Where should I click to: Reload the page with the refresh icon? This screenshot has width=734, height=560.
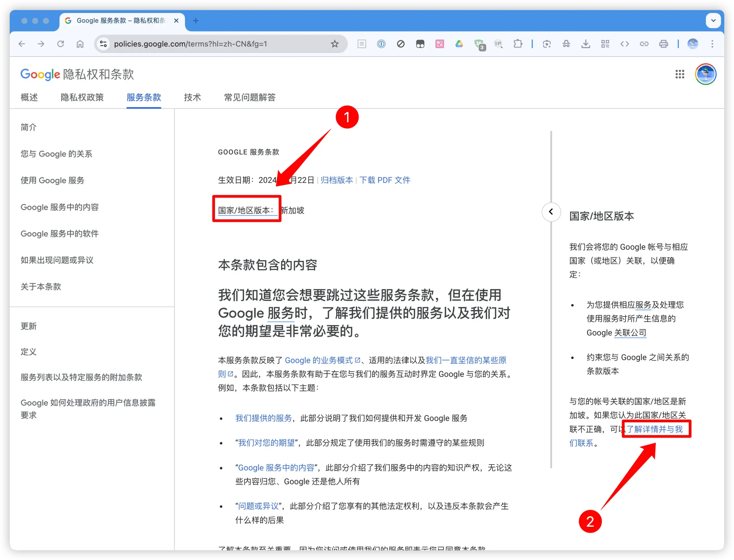pos(60,44)
